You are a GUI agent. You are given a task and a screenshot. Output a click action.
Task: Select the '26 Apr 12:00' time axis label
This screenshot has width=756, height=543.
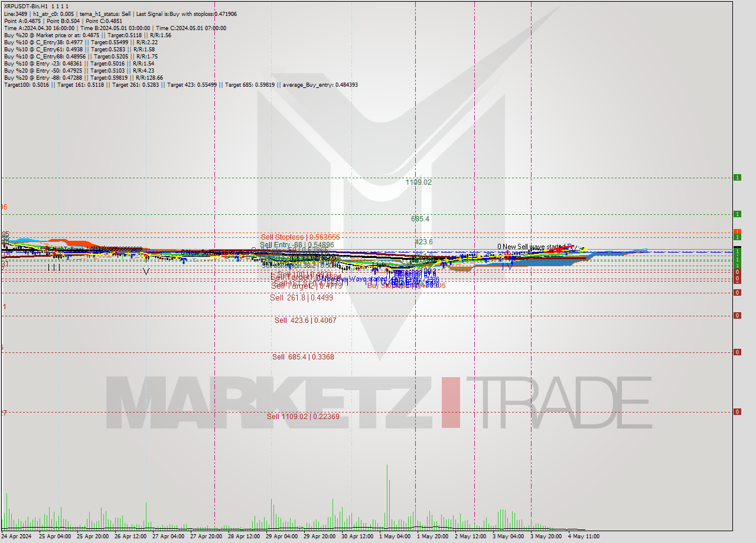click(x=131, y=537)
